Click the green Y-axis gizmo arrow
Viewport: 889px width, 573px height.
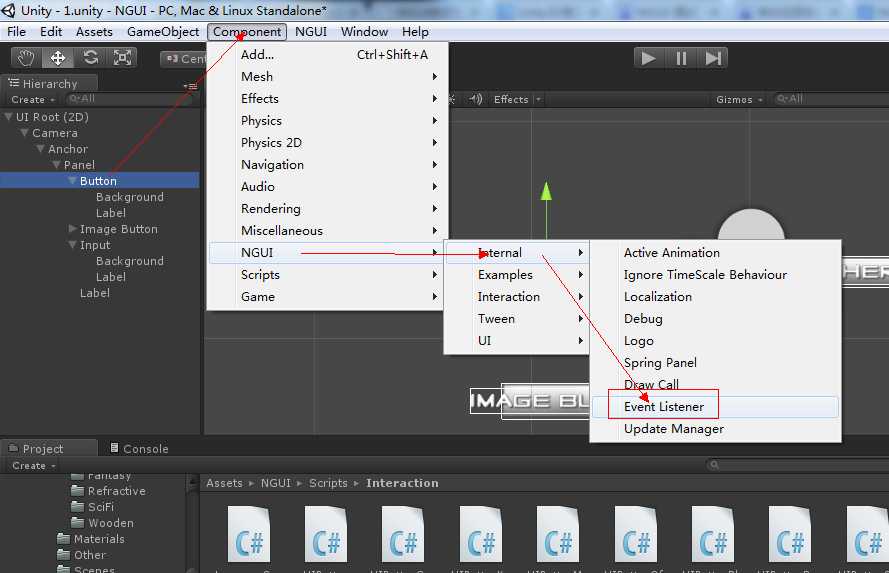(546, 192)
